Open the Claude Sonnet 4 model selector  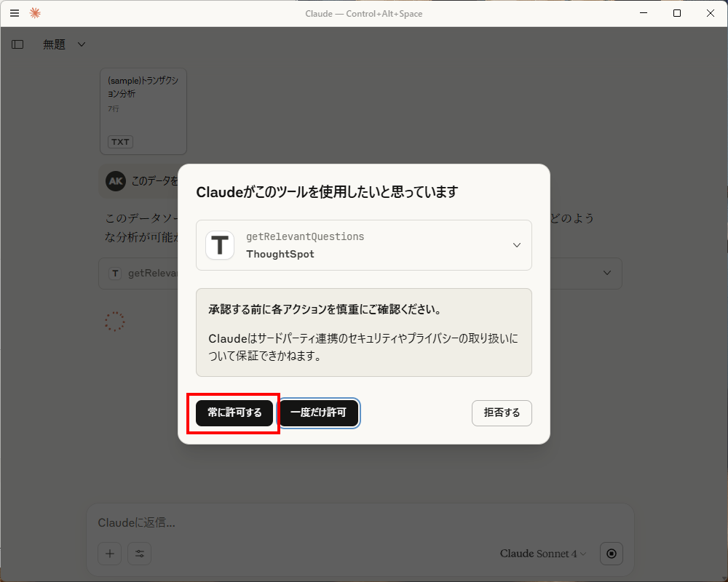click(x=543, y=554)
